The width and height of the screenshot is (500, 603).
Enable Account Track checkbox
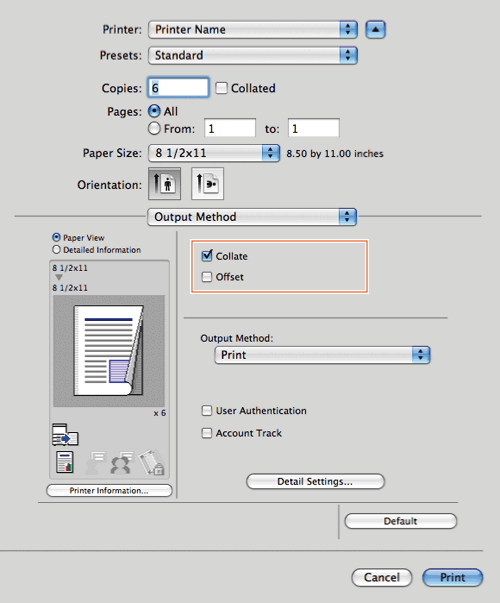[x=207, y=433]
